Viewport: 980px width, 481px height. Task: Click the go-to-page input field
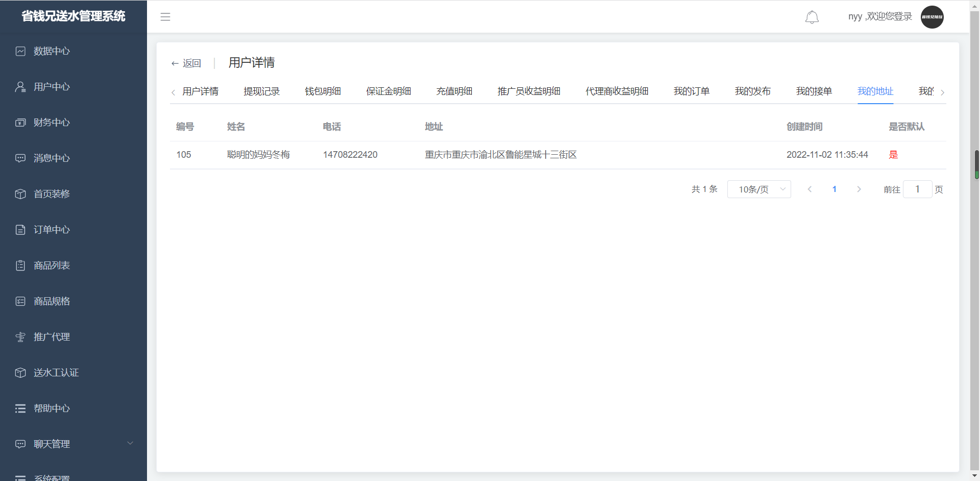point(917,189)
